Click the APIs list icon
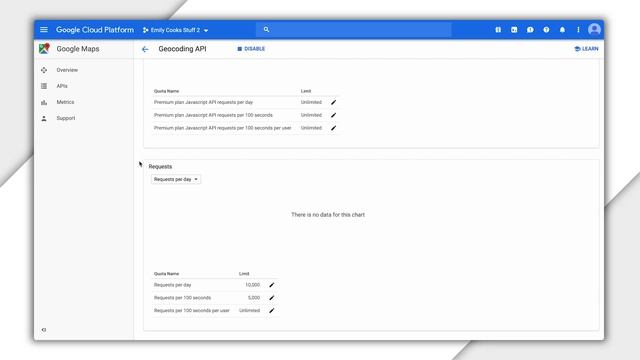Screen dimensions: 640x360 (44, 86)
